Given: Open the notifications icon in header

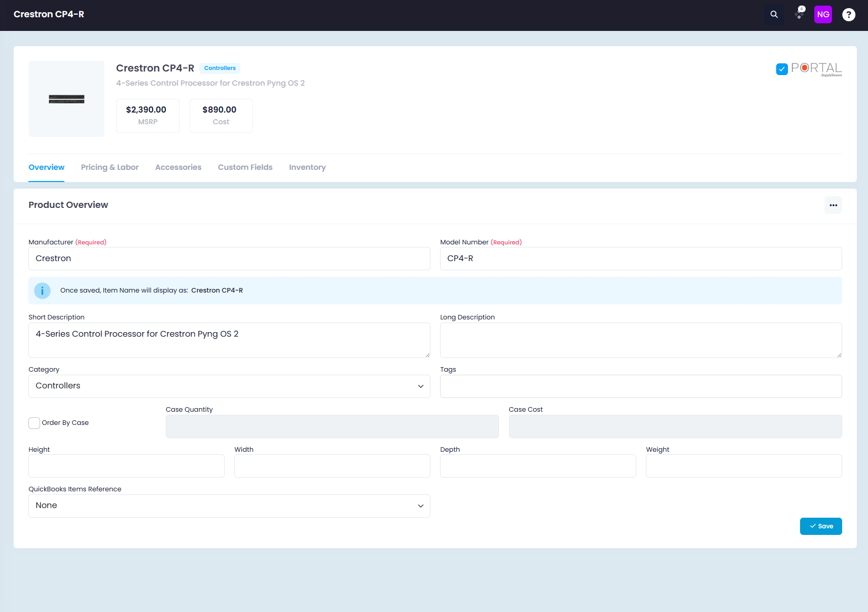Looking at the screenshot, I should [800, 13].
